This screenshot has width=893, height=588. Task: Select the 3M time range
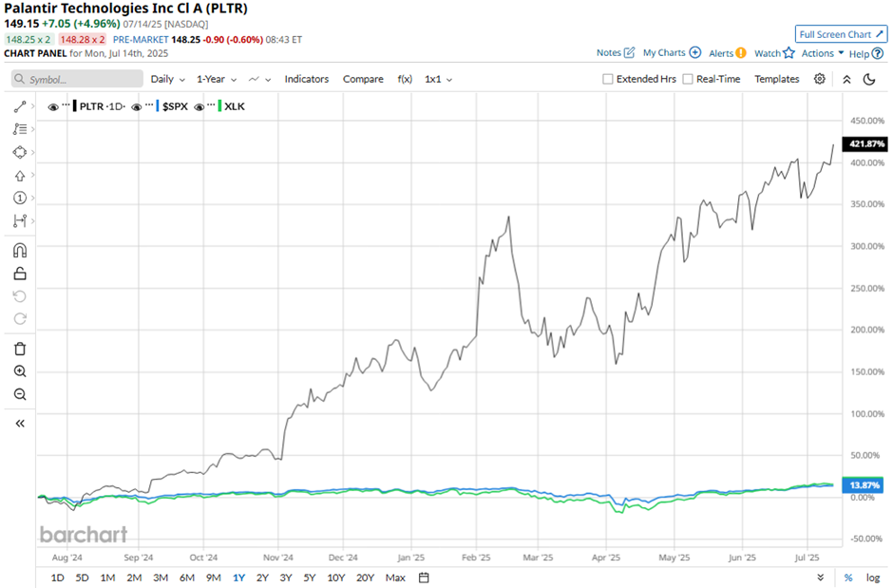(161, 578)
